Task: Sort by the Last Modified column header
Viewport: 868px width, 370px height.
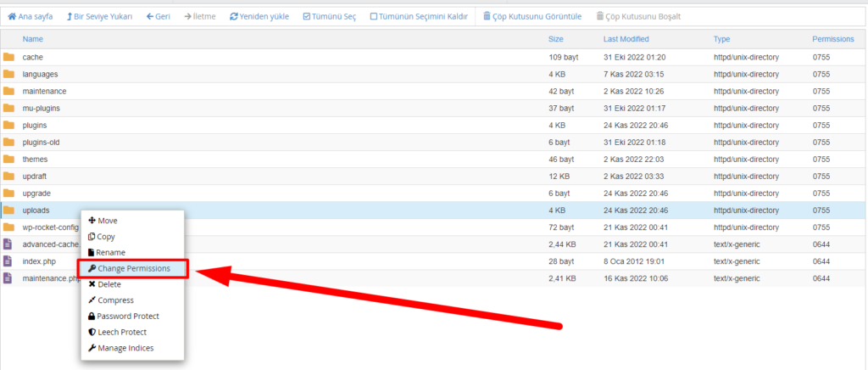Action: pyautogui.click(x=626, y=39)
